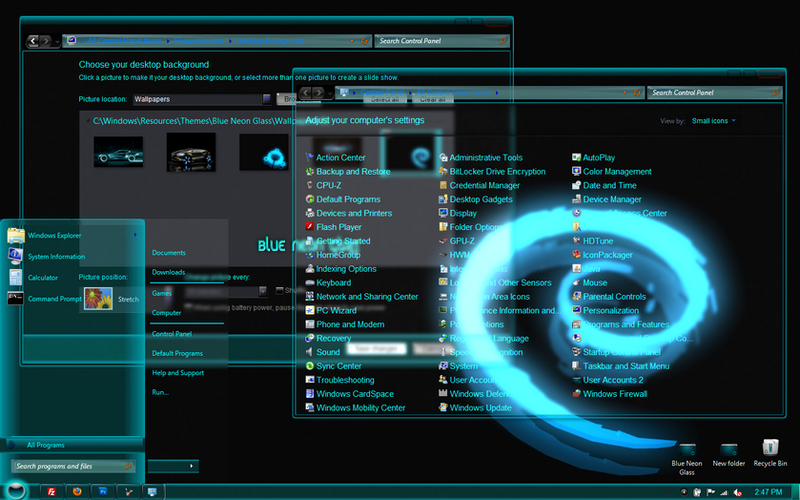The height and width of the screenshot is (500, 800).
Task: Select the blue Ubuntu logo wallpaper thumbnail
Action: (264, 152)
